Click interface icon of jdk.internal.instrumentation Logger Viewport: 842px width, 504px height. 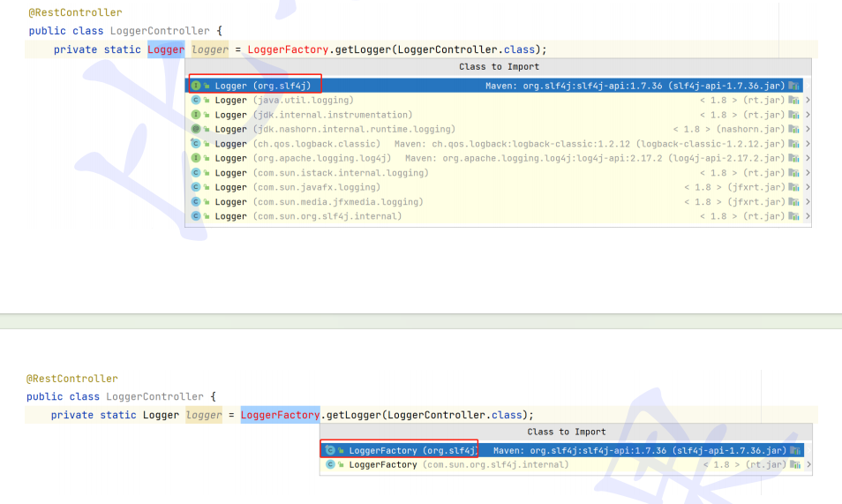[x=196, y=115]
